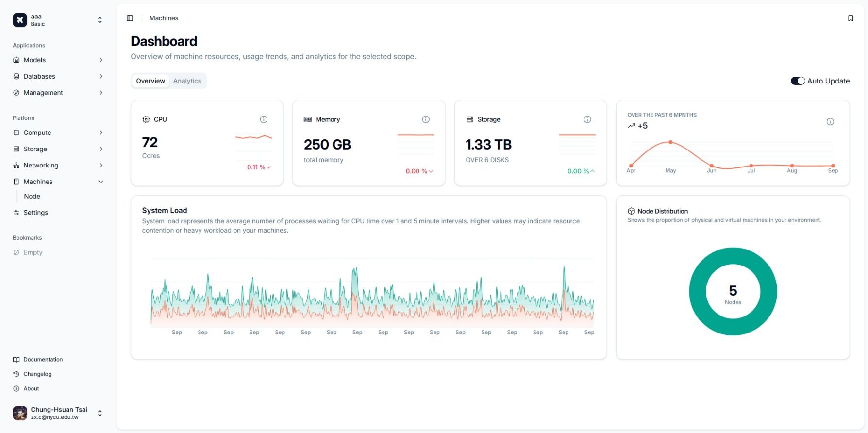
Task: Click the Compute chip icon
Action: coord(16,133)
